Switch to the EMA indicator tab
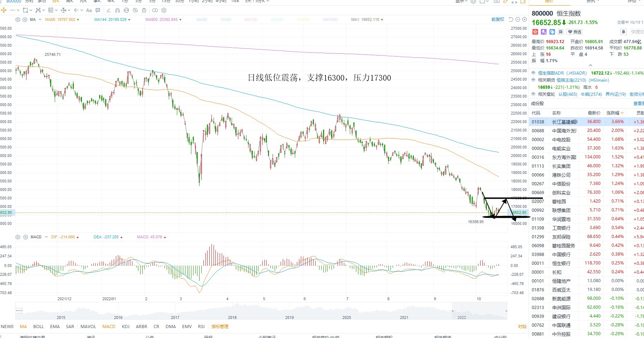The height and width of the screenshot is (338, 644). tap(55, 326)
